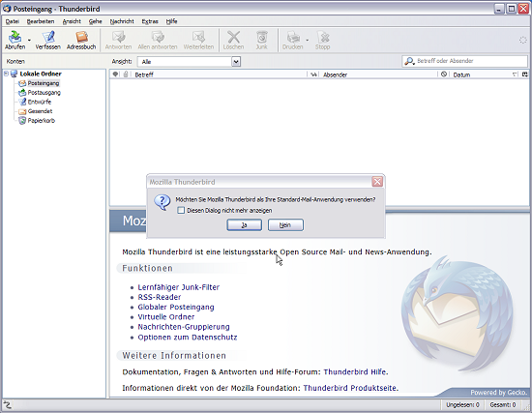Screen dimensions: 532x413
Task: Open the Adressbuch
Action: (81, 40)
